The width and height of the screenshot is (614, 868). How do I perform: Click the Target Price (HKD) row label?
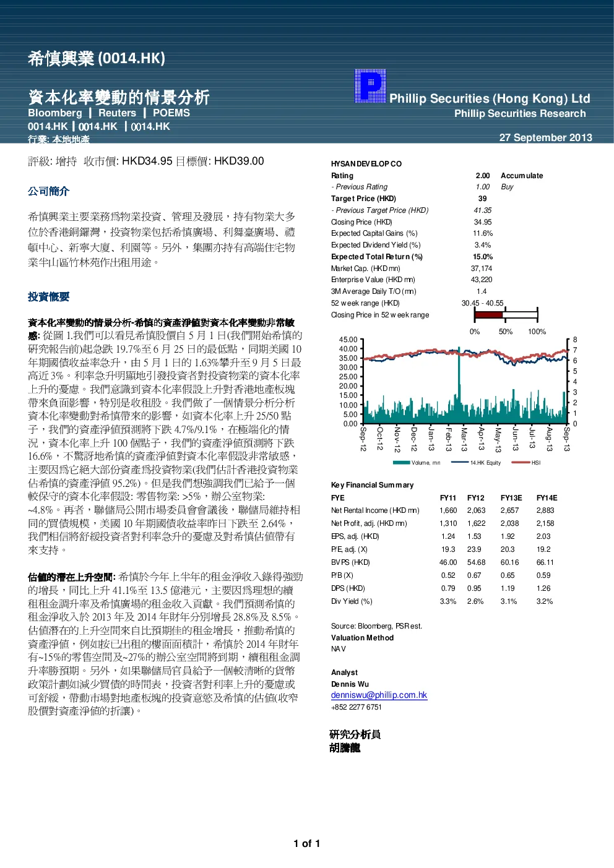coord(363,199)
